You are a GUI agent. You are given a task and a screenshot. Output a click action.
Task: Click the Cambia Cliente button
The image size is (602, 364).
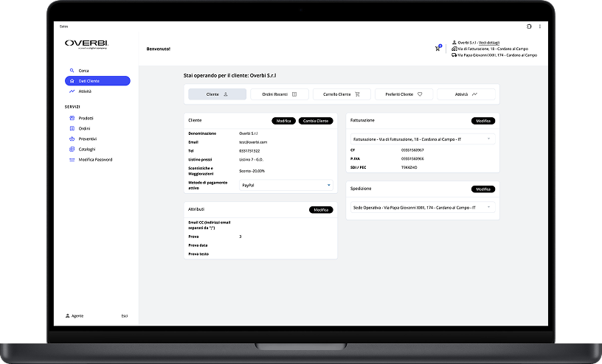click(x=316, y=121)
